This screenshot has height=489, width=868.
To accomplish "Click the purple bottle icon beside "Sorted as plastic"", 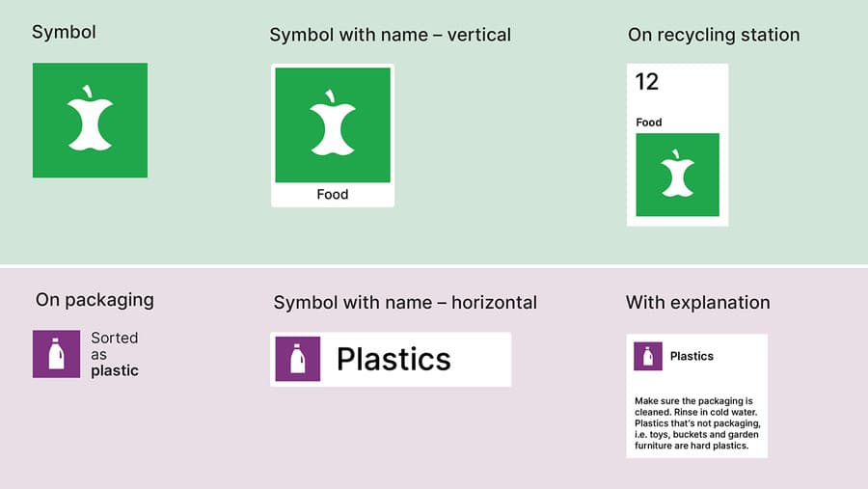I will (56, 354).
